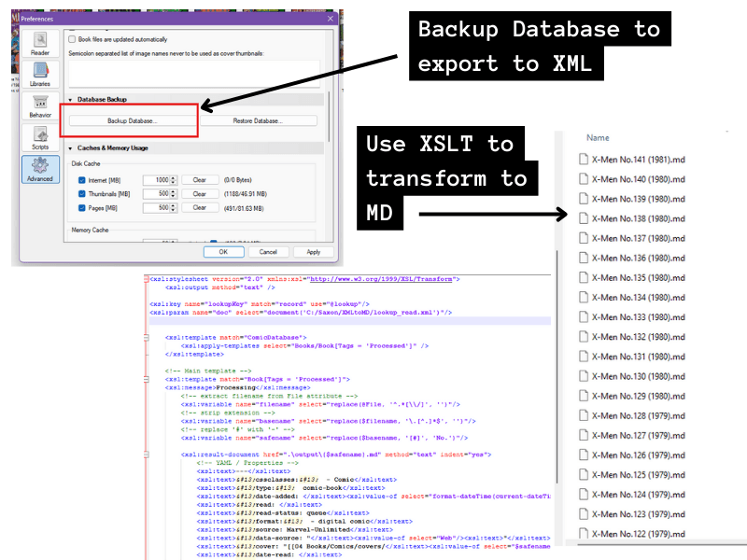Click the Backup Database button
747x560 pixels.
(x=132, y=120)
